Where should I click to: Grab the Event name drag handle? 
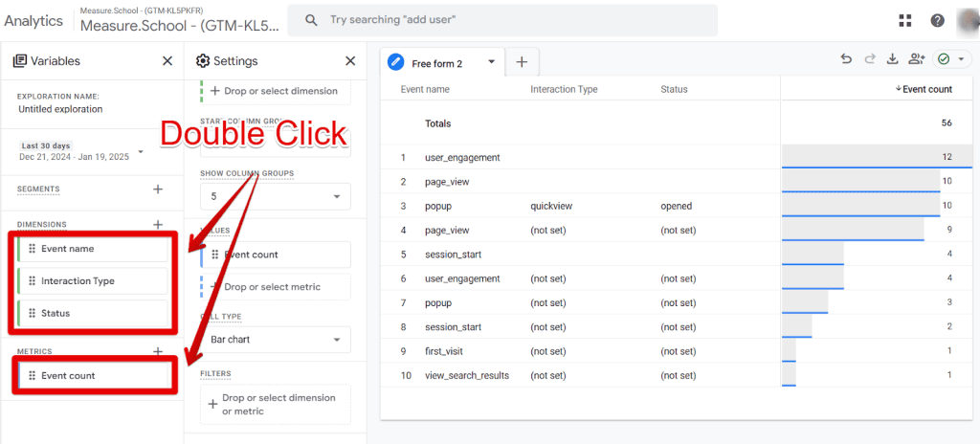click(x=32, y=248)
